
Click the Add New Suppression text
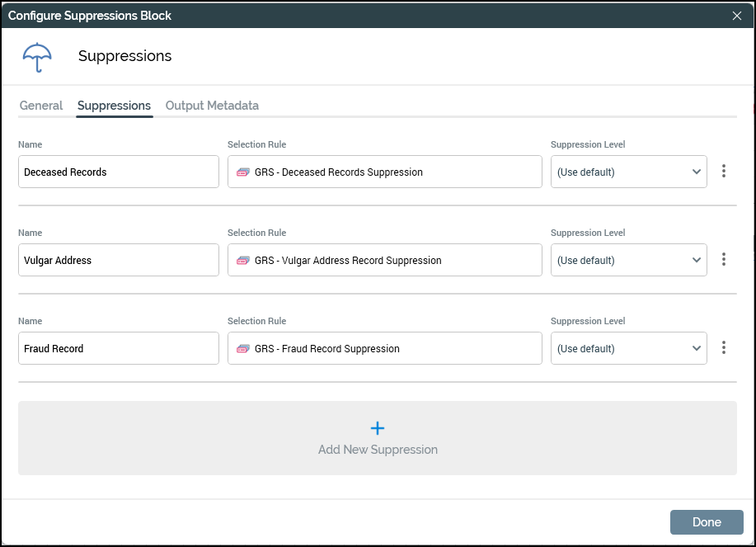(378, 450)
